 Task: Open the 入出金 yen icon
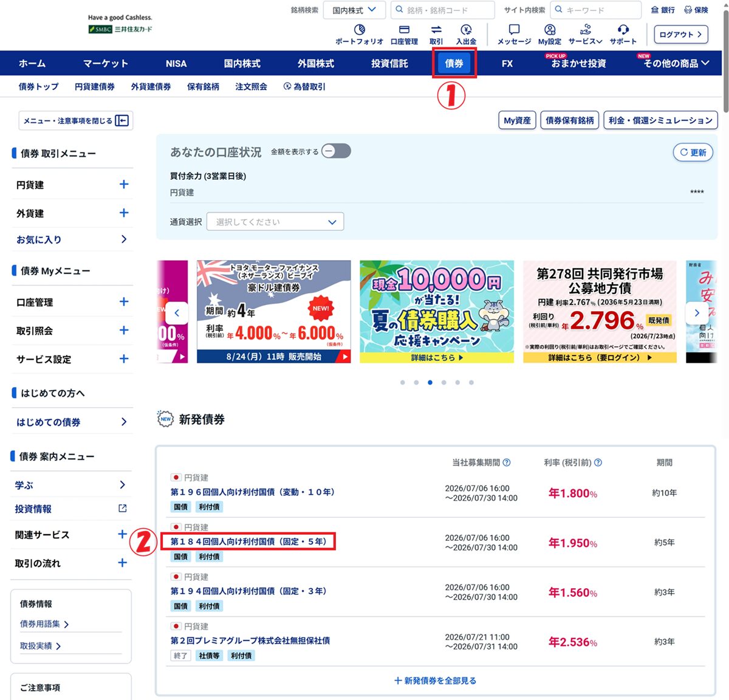pyautogui.click(x=466, y=29)
